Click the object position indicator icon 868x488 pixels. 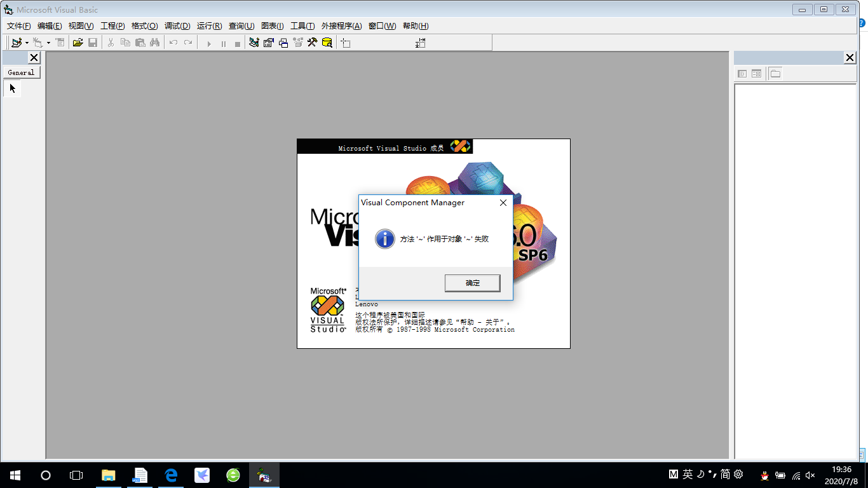point(345,43)
